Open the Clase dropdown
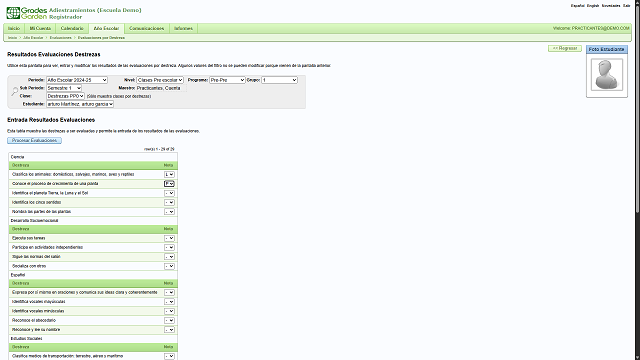 click(x=65, y=96)
